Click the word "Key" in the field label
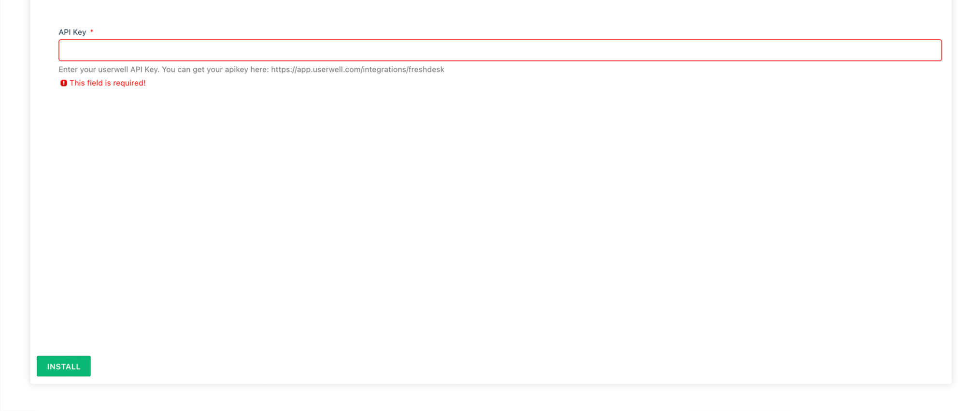This screenshot has height=411, width=980. coord(79,32)
